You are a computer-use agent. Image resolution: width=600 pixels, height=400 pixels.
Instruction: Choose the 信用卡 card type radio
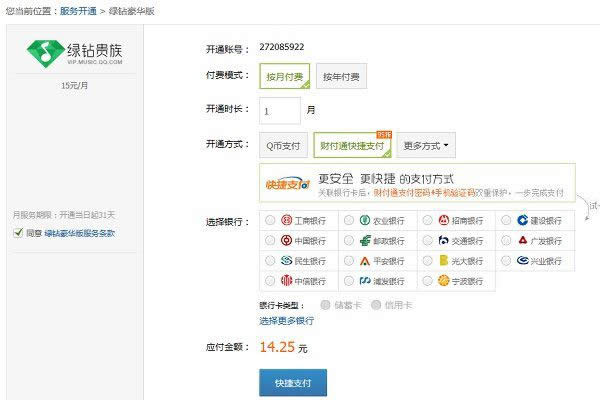(x=378, y=304)
